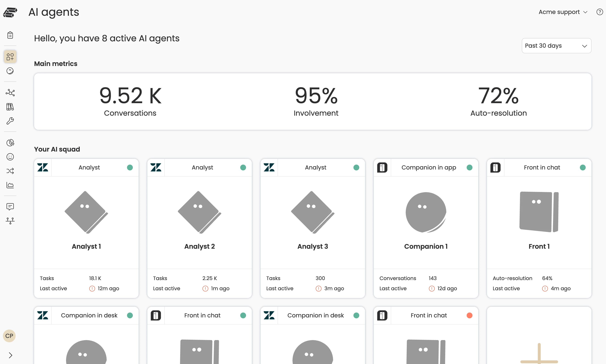Viewport: 606px width, 364px height.
Task: Click the app logo on Front 1 card
Action: click(x=495, y=167)
